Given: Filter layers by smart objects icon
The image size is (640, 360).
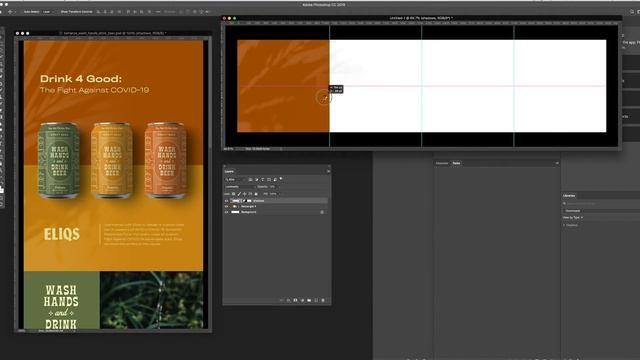Looking at the screenshot, I should (275, 180).
